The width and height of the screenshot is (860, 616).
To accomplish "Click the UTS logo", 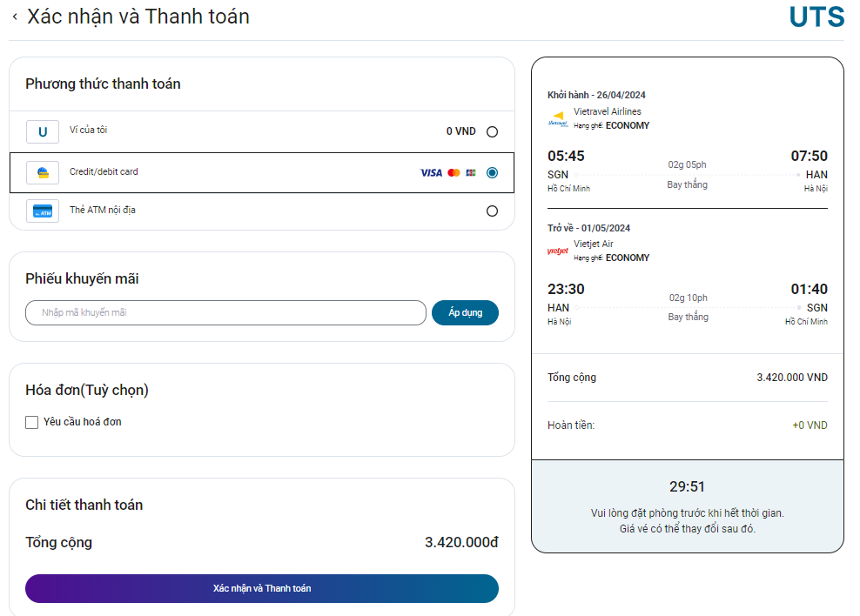I will click(x=816, y=17).
